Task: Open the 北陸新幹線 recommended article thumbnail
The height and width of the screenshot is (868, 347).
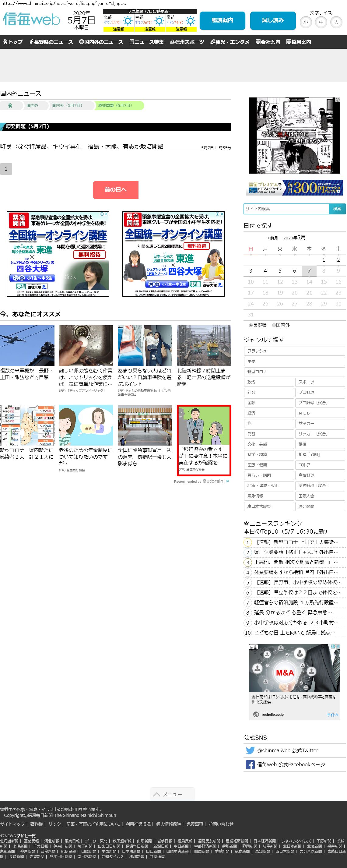Action: pos(204,345)
